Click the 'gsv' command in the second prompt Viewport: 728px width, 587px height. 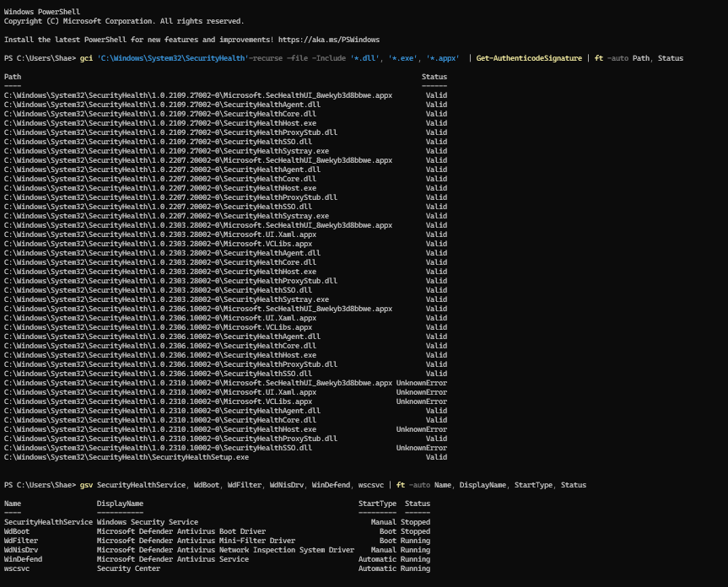pos(86,485)
